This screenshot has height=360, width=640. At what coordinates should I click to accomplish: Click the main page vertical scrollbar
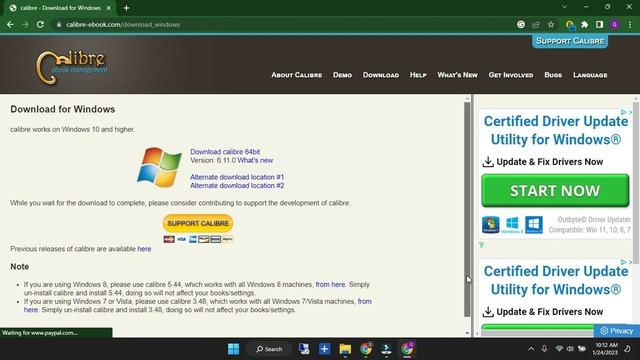pyautogui.click(x=467, y=209)
